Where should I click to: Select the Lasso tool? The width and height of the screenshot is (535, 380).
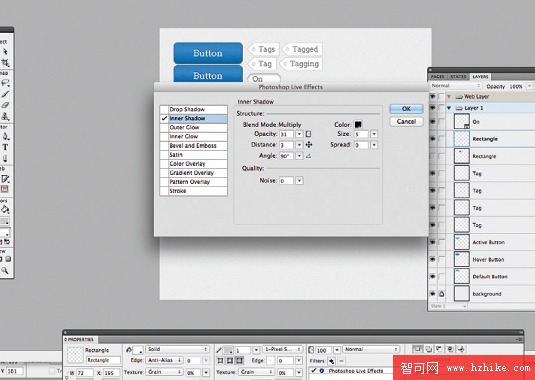[5, 83]
